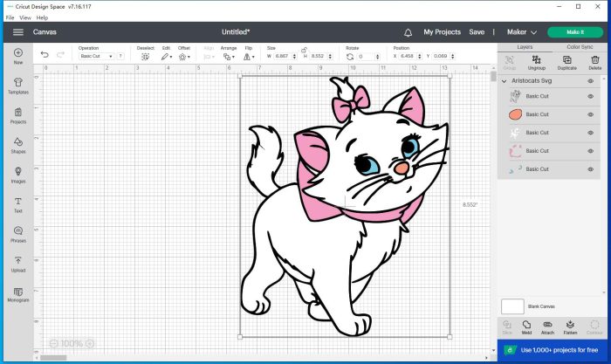
Task: Open the Maker machine dropdown
Action: click(522, 32)
